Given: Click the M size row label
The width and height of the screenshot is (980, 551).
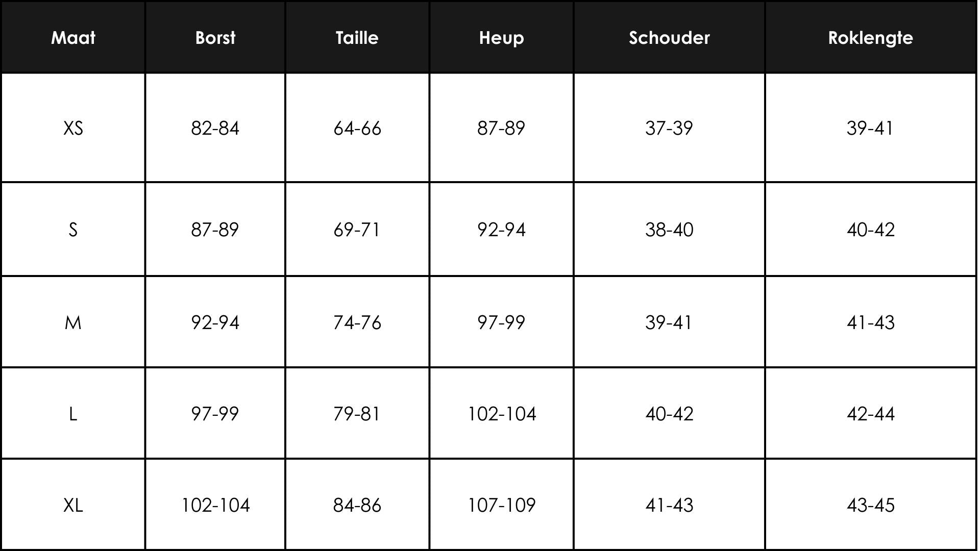Looking at the screenshot, I should 73,322.
